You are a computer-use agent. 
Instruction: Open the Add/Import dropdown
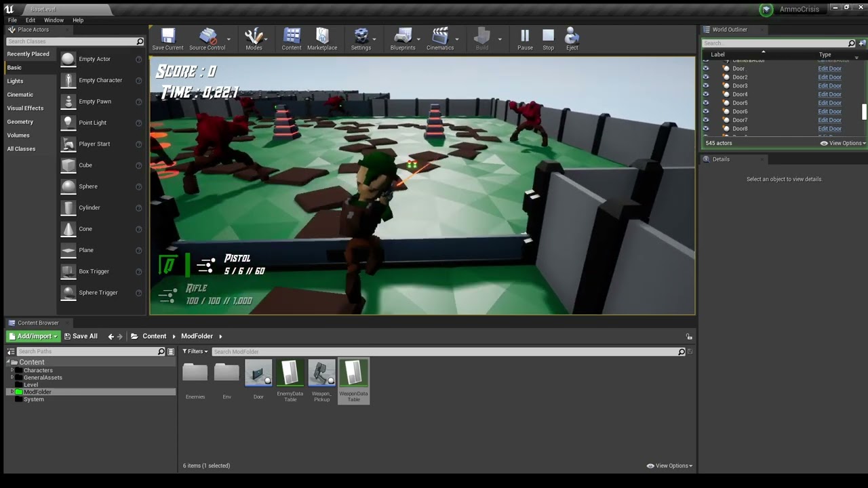coord(33,336)
